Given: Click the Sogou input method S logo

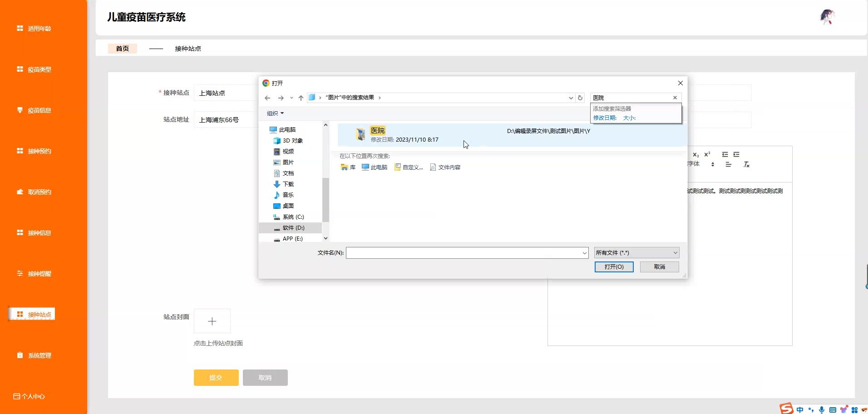Looking at the screenshot, I should point(786,409).
